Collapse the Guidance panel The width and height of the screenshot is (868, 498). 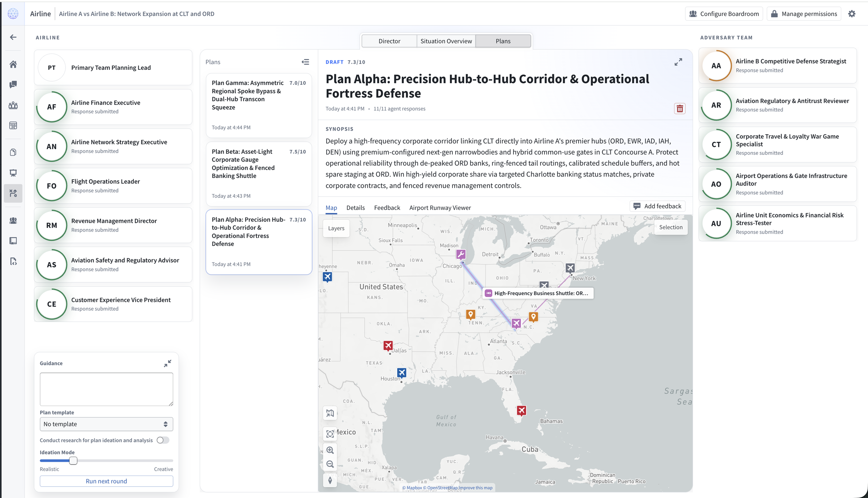[x=167, y=363]
